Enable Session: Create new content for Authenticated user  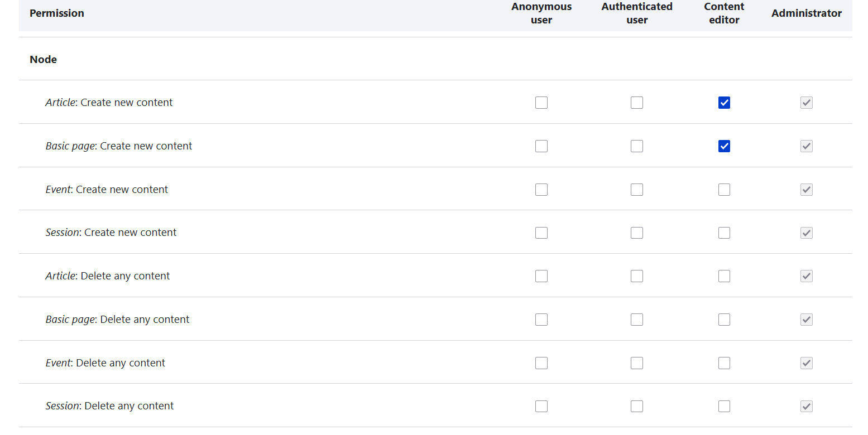tap(636, 233)
